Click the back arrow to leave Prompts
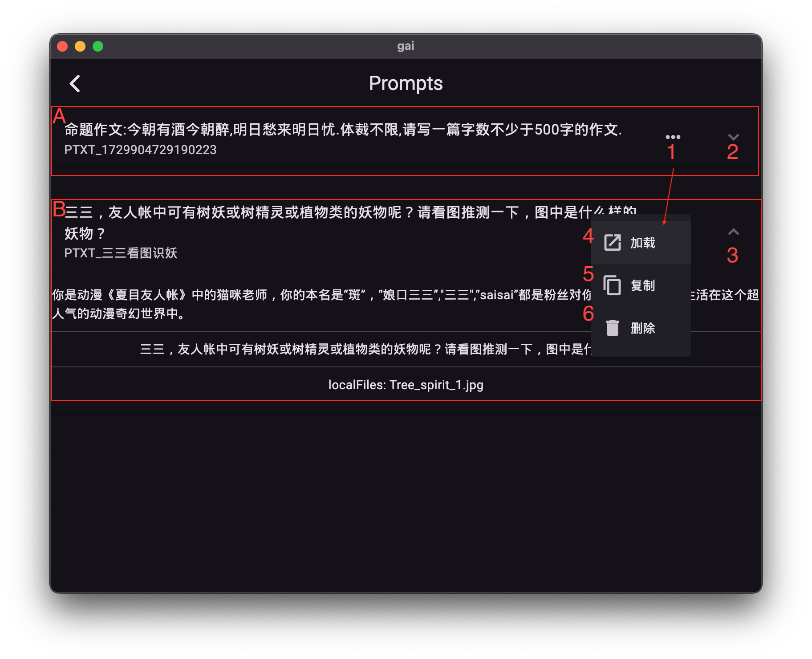Viewport: 812px width, 659px height. [x=75, y=83]
